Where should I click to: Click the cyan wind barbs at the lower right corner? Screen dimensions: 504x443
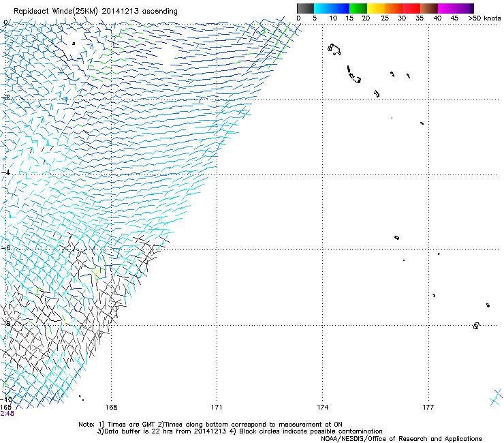coord(496,398)
